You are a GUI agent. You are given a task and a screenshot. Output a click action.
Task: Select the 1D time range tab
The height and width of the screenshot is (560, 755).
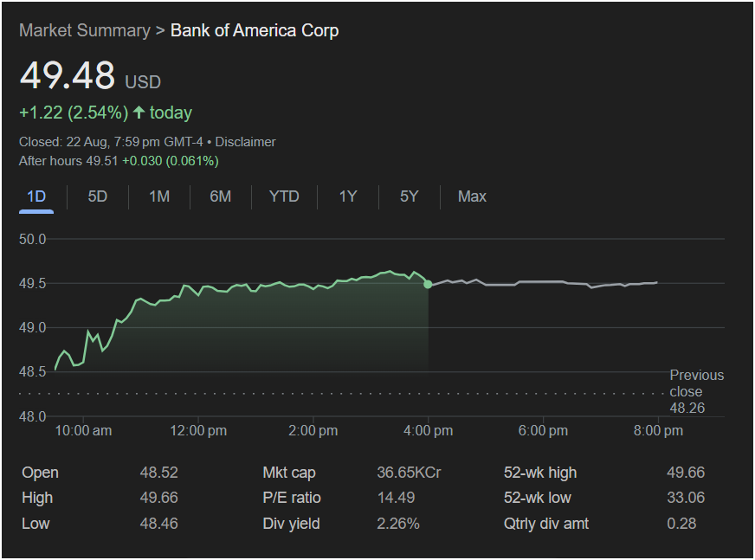(x=36, y=196)
